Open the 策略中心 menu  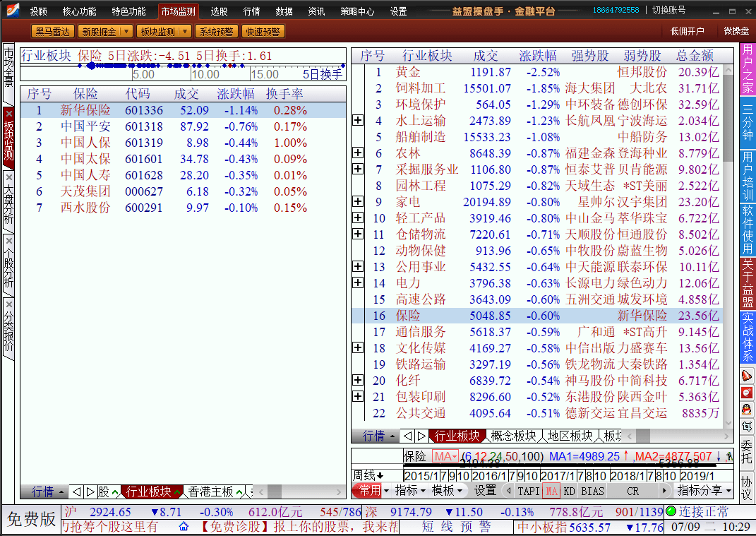pos(357,11)
